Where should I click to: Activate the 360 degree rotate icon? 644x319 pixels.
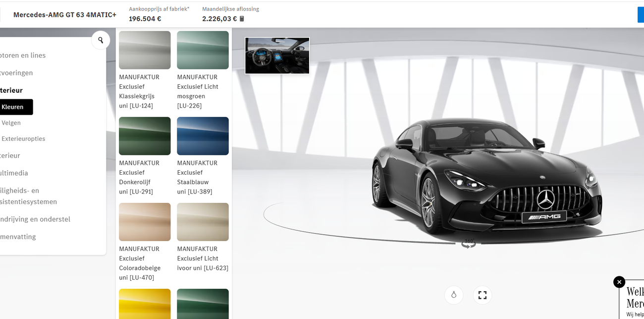click(x=469, y=243)
